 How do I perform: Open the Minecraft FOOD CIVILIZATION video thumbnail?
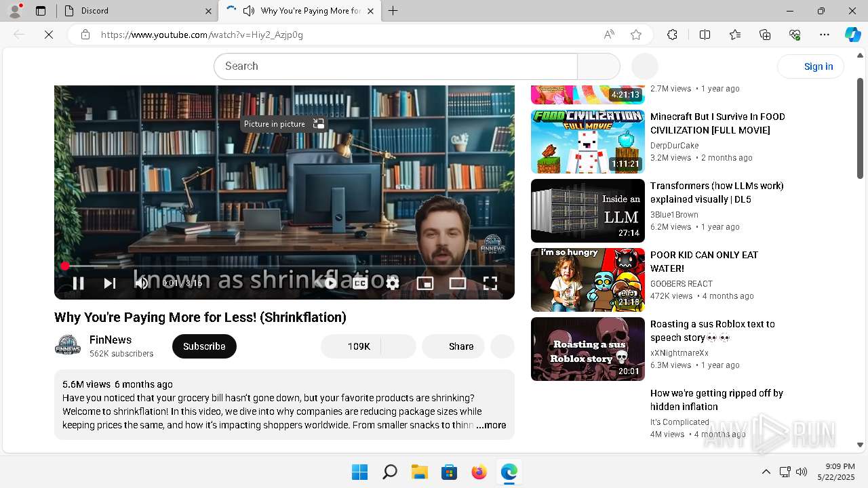(x=588, y=142)
